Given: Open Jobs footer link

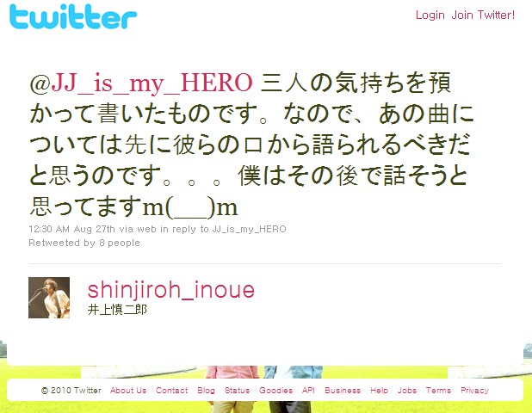Looking at the screenshot, I should click(407, 391).
